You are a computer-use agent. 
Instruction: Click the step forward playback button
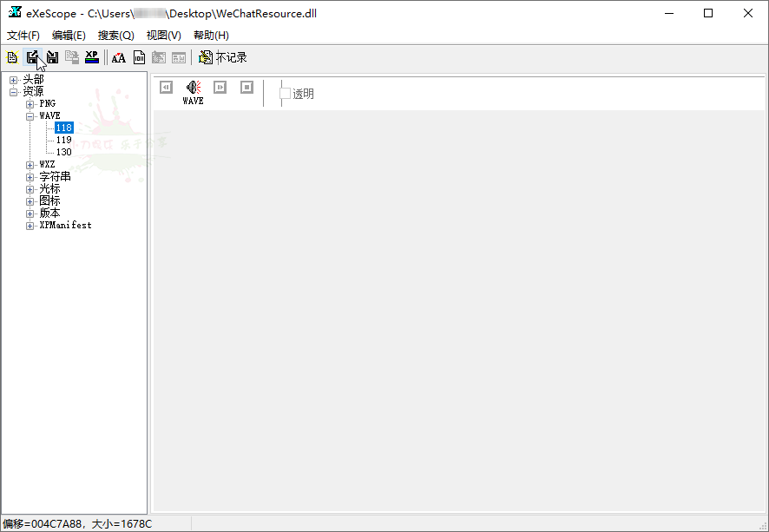(x=220, y=87)
